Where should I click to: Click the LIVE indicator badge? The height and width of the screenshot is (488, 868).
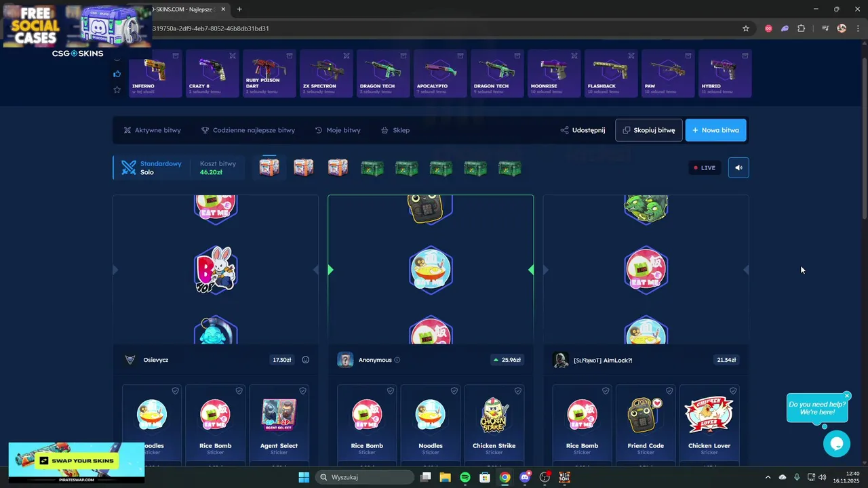tap(705, 167)
